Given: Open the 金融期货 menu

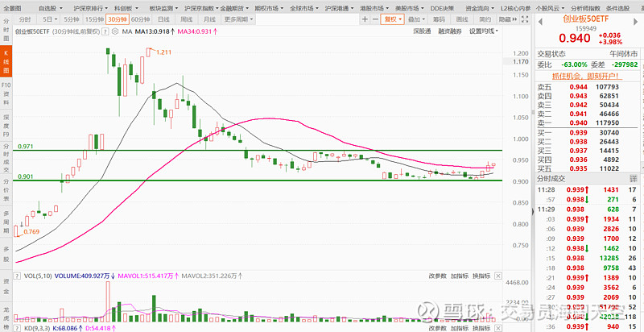Looking at the screenshot, I should [234, 8].
